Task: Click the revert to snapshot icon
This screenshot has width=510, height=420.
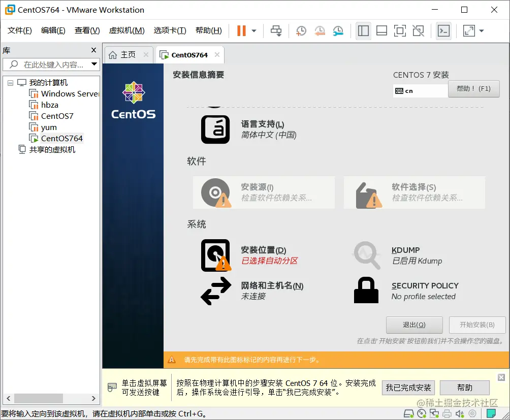Action: 320,31
